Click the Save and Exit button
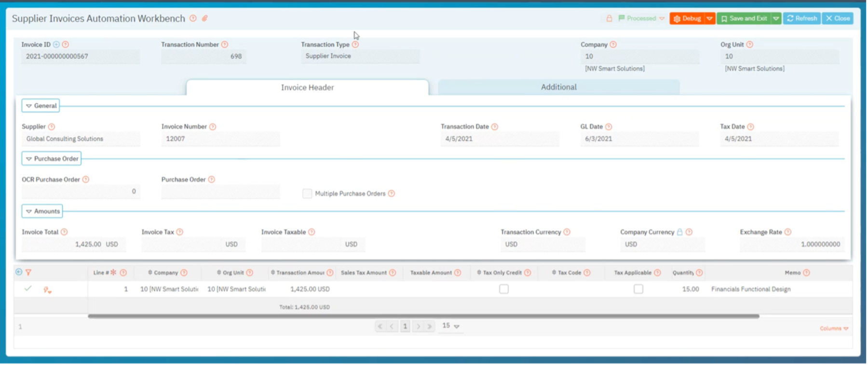868x365 pixels. click(x=744, y=18)
